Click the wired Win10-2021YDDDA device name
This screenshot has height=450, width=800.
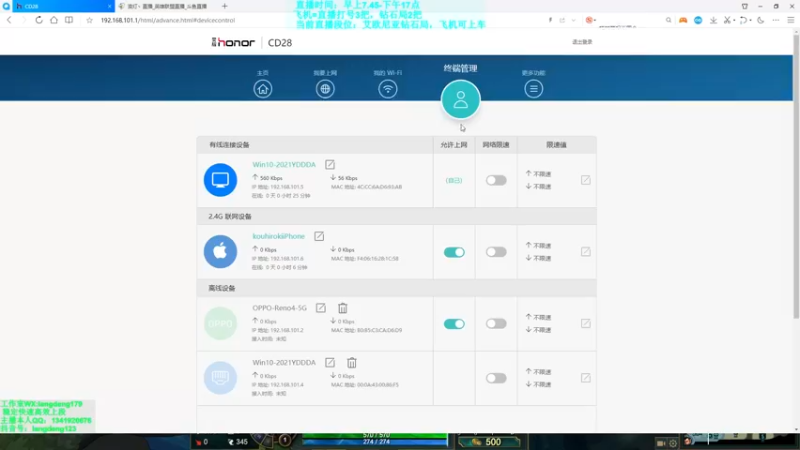click(284, 164)
